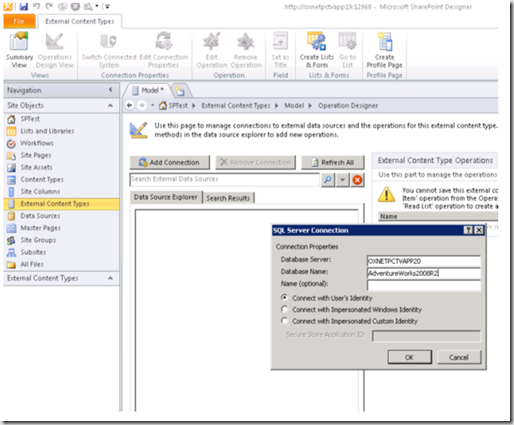Click in Name (optional) field

[424, 285]
